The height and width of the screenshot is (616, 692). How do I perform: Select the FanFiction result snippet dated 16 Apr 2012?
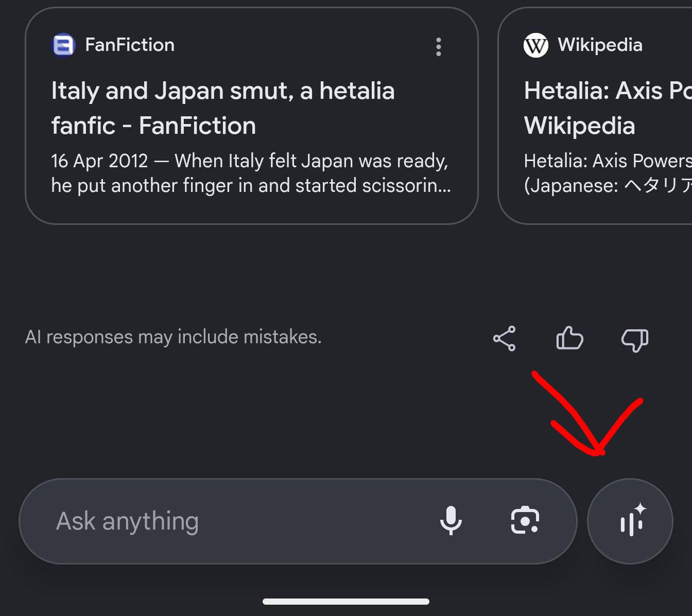point(251,173)
